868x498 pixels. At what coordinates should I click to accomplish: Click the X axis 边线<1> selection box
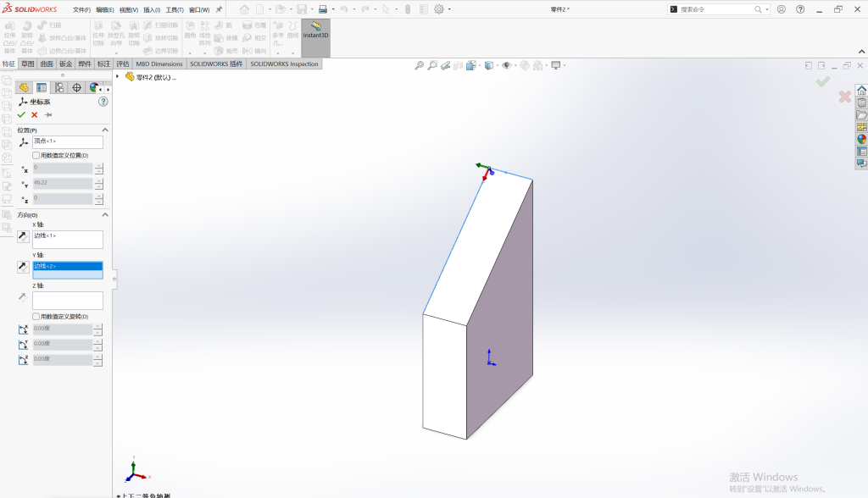click(x=68, y=240)
